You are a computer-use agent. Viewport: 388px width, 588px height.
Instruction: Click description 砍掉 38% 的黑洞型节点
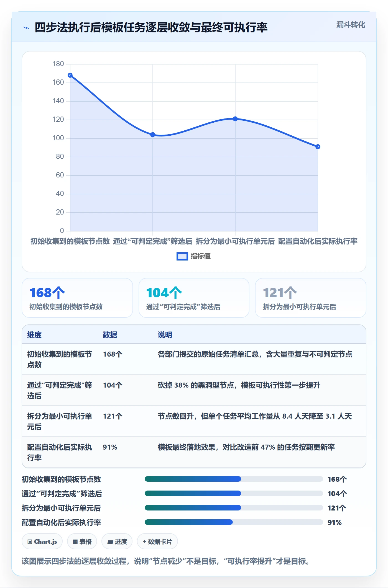[x=239, y=385]
